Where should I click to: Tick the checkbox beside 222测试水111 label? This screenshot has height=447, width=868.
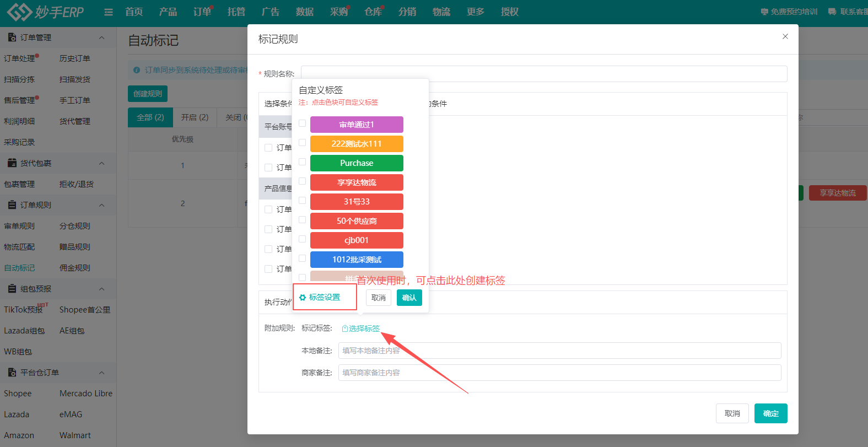[302, 143]
